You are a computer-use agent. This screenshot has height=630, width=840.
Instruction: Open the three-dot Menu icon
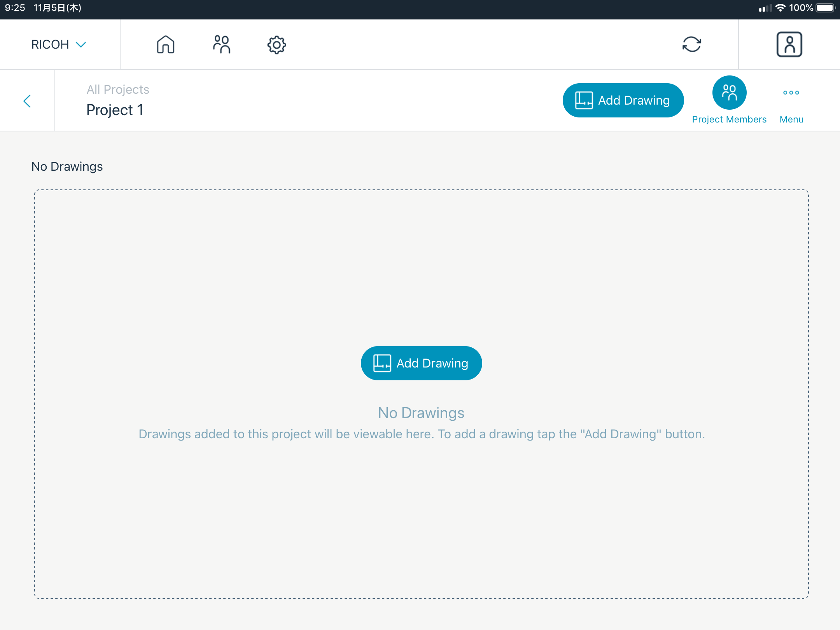pyautogui.click(x=791, y=93)
